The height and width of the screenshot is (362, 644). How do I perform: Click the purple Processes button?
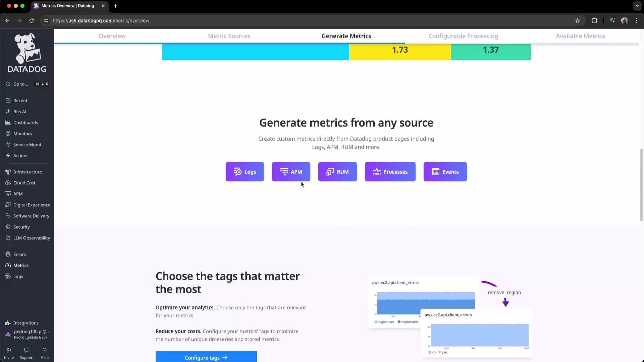point(390,172)
